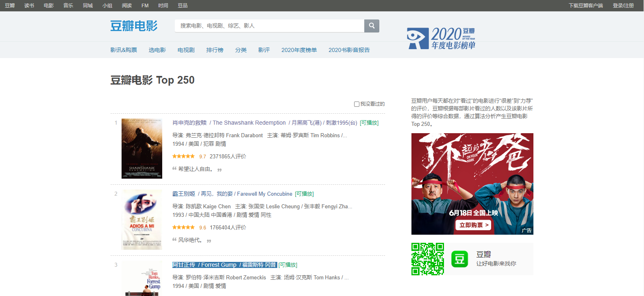The image size is (644, 296).
Task: Open 同城 in the top bar
Action: point(88,6)
